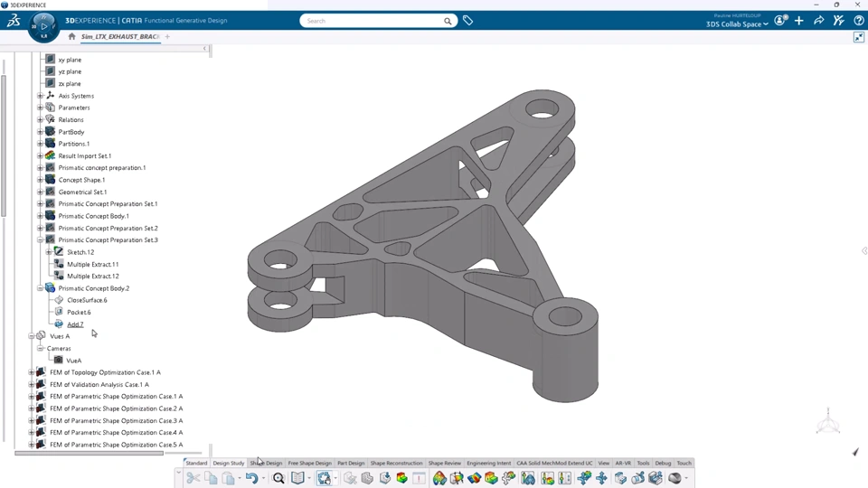Click the Copy icon in toolbar
The width and height of the screenshot is (868, 488).
[211, 478]
